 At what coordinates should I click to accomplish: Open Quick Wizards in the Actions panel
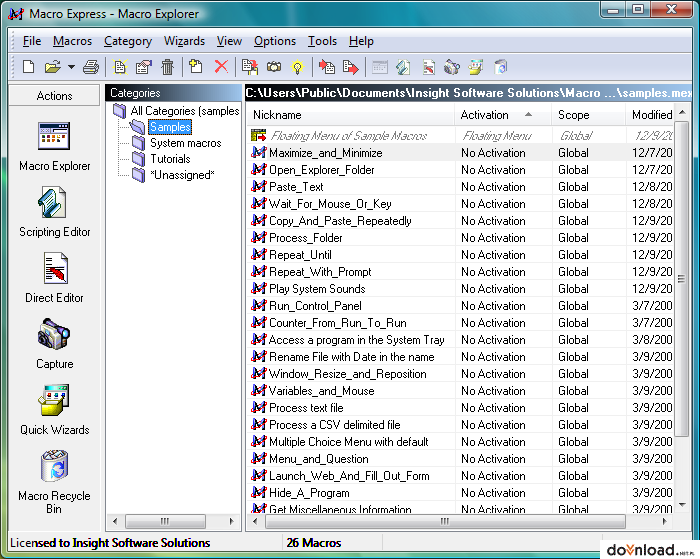coord(54,410)
